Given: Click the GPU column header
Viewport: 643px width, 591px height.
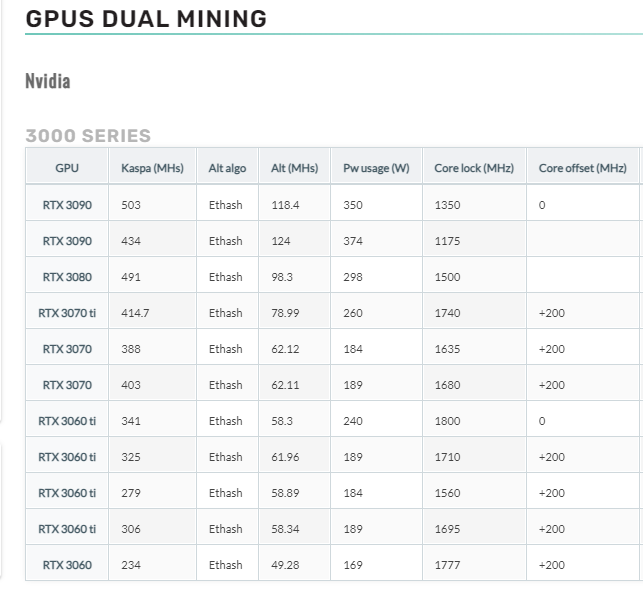Looking at the screenshot, I should pos(66,168).
